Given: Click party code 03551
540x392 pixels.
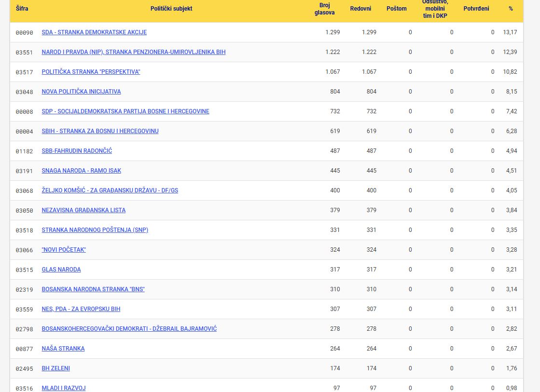Looking at the screenshot, I should point(25,52).
